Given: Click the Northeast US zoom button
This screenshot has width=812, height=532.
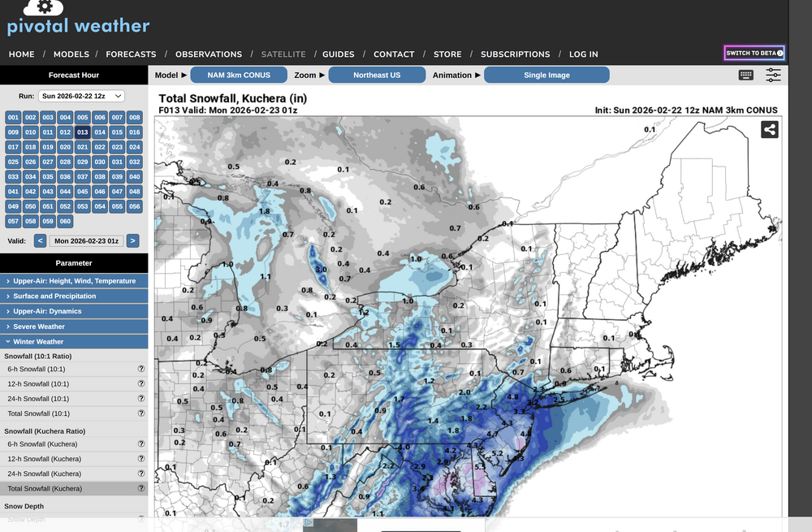Looking at the screenshot, I should click(376, 75).
